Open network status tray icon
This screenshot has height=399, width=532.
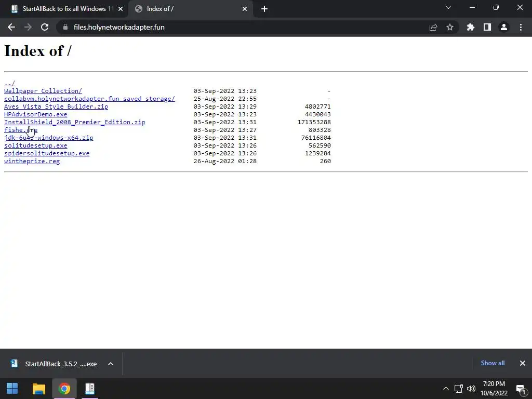[459, 389]
